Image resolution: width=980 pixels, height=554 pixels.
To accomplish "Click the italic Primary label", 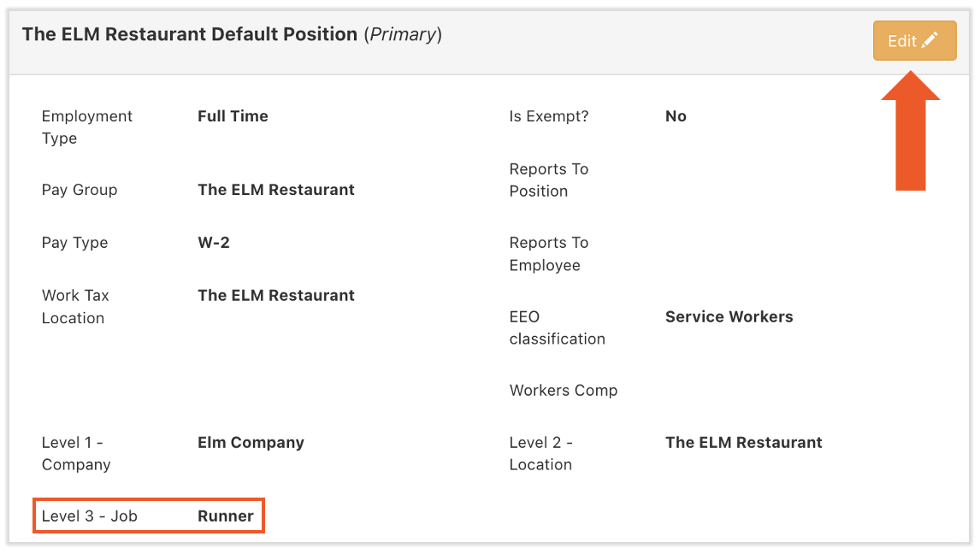I will [x=403, y=35].
